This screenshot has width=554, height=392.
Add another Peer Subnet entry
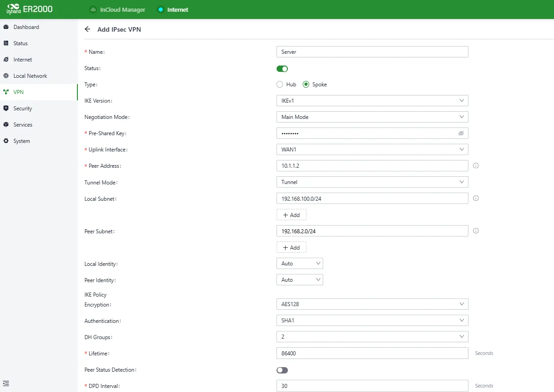point(291,247)
